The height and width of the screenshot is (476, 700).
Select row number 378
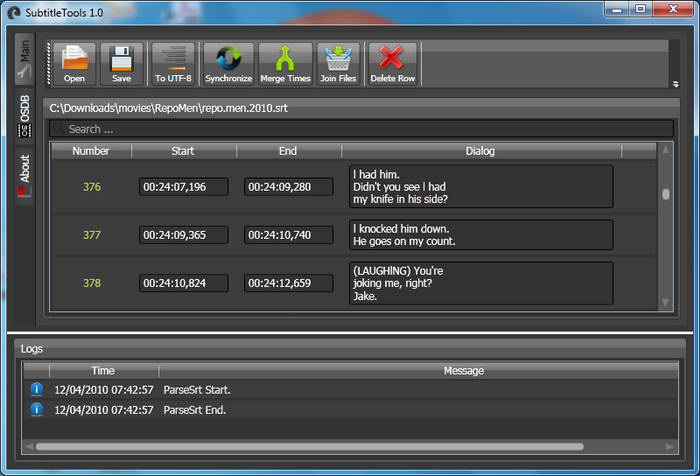(92, 283)
